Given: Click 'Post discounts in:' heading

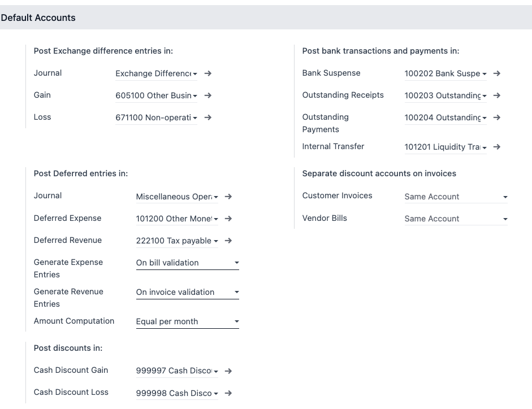Looking at the screenshot, I should (68, 348).
